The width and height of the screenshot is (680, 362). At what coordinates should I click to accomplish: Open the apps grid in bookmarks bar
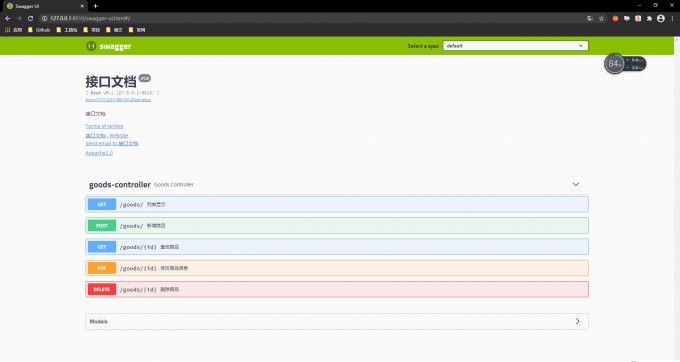pyautogui.click(x=14, y=30)
